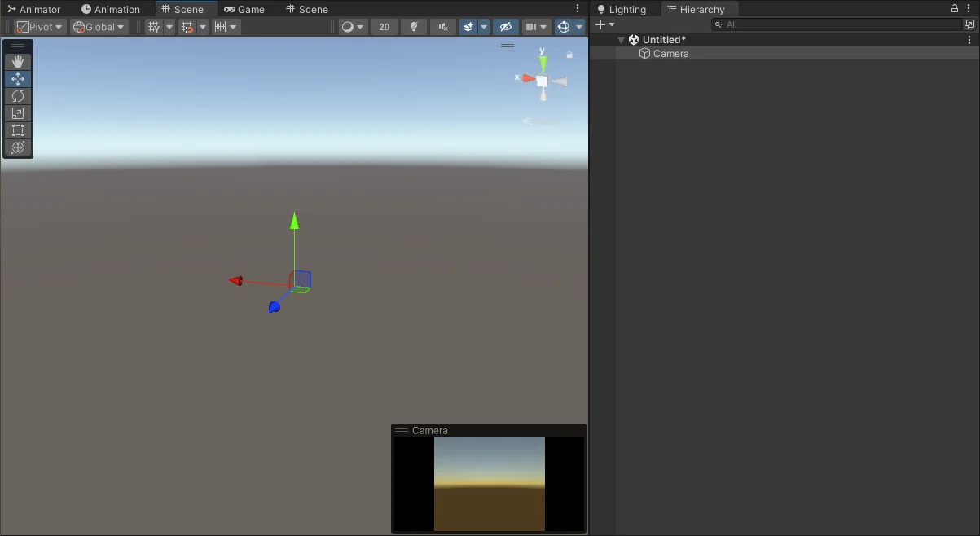This screenshot has height=536, width=980.
Task: Click the center cube of the orientation gizmo
Action: (542, 81)
